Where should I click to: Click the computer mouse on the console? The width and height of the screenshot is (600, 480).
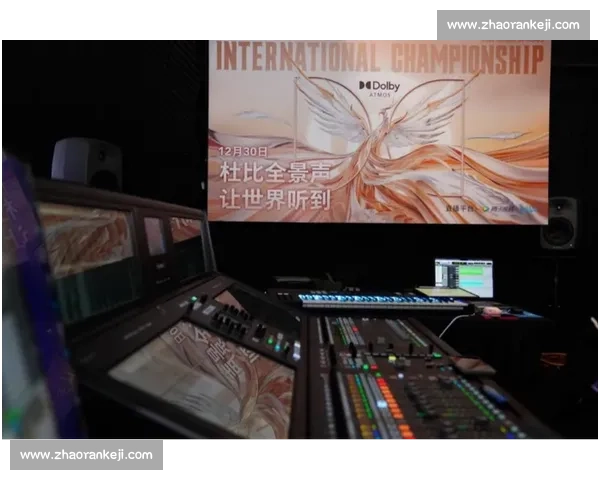[x=490, y=311]
